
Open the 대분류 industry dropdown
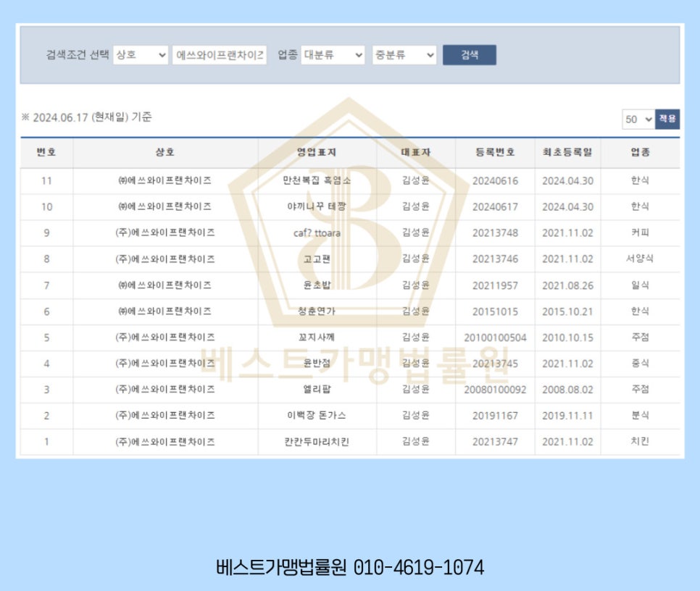(333, 55)
